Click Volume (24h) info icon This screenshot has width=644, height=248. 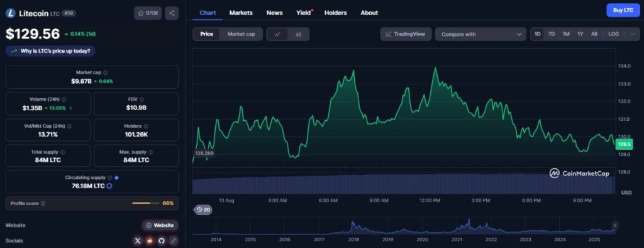64,99
